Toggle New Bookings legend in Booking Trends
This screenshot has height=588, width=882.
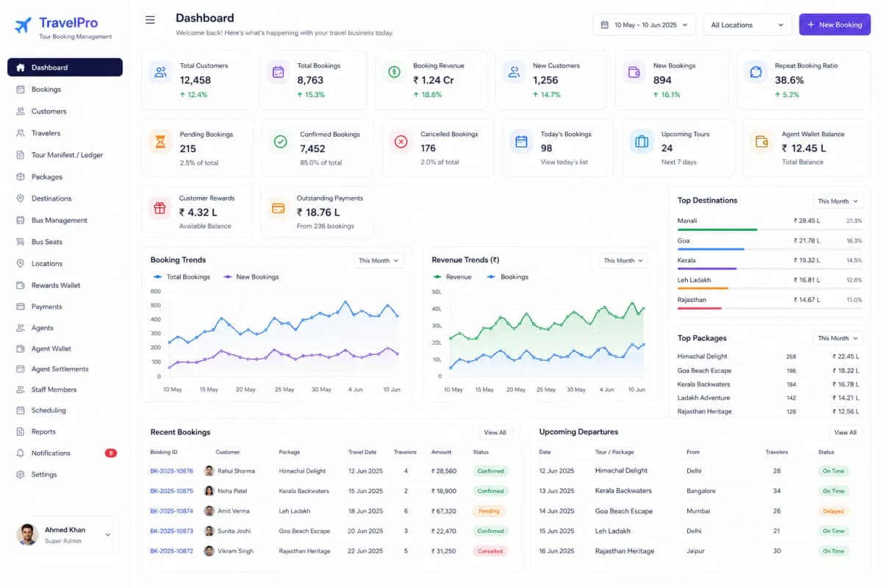[251, 277]
